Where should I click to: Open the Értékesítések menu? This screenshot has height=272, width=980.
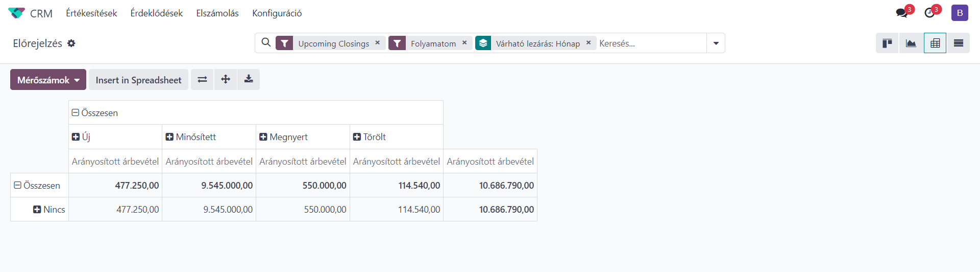point(91,13)
